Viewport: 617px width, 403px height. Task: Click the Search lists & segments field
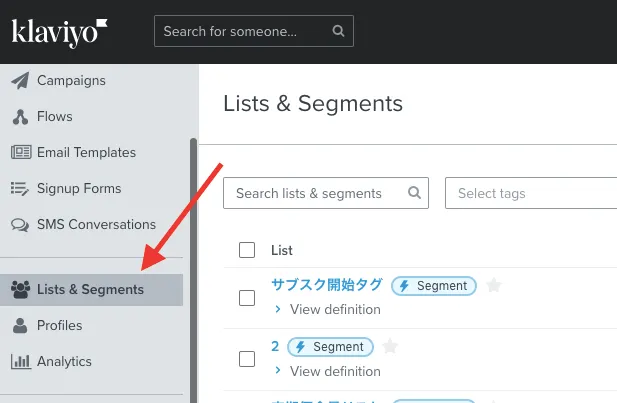320,193
